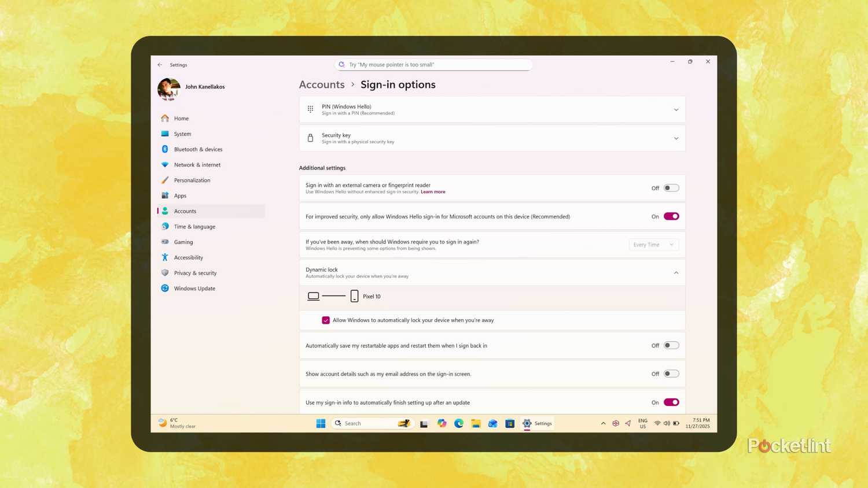Select Accessibility in the sidebar
Viewport: 868px width, 488px height.
(188, 257)
